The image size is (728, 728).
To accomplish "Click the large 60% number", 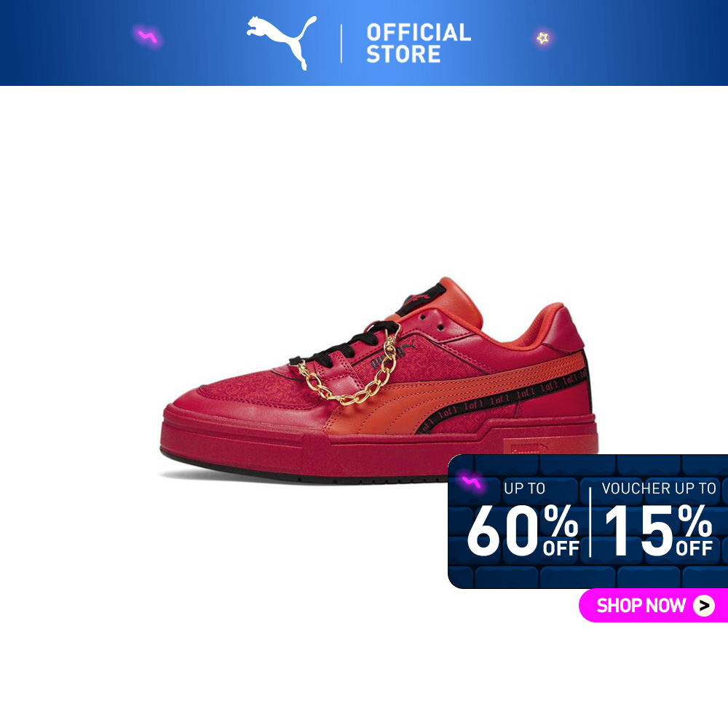I will click(x=523, y=530).
